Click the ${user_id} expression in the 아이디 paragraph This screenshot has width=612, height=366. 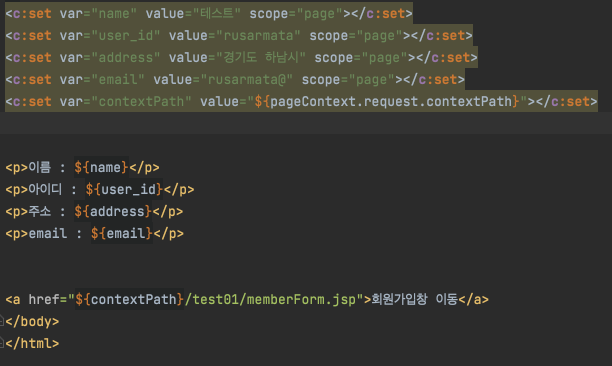(124, 189)
